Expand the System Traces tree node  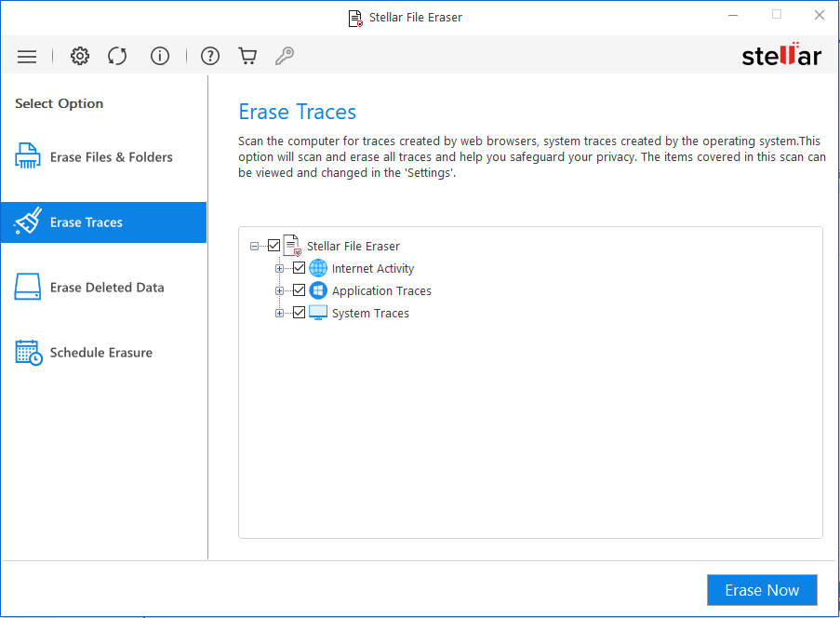click(280, 312)
